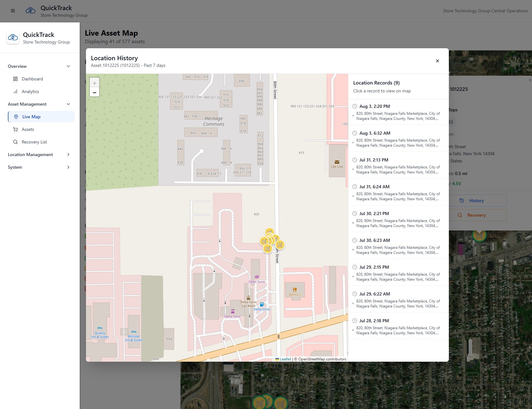This screenshot has width=532, height=409.
Task: Collapse the Asset Management section
Action: point(68,104)
